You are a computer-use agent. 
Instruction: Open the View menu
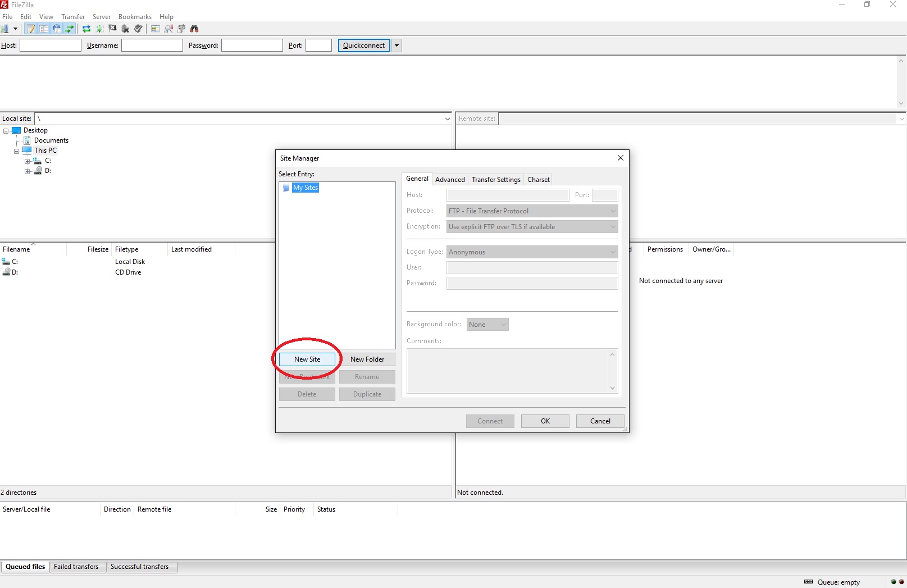click(x=47, y=17)
